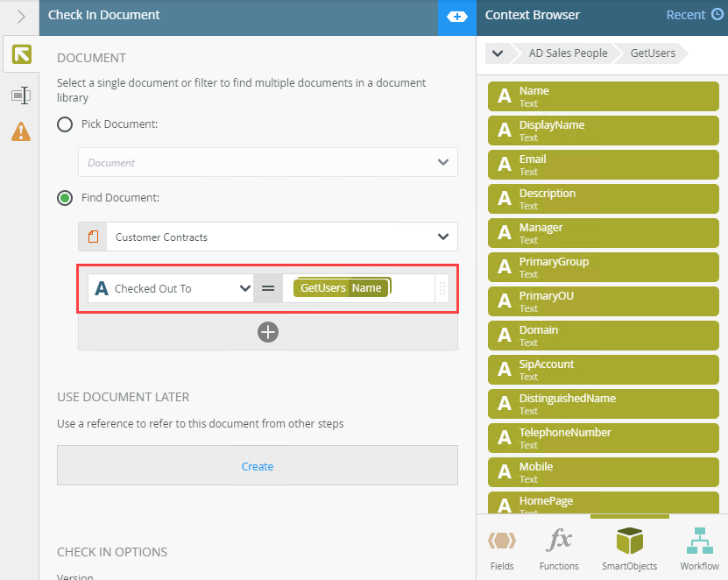Open the Checked Out To field dropdown
Viewport: 728px width, 580px height.
click(x=245, y=288)
